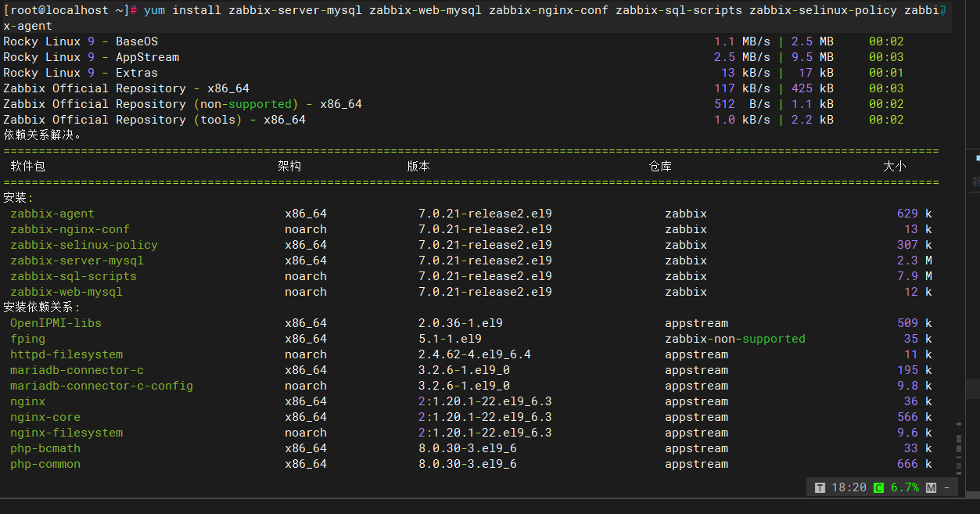
Task: Click the 大小 column header
Action: pos(894,166)
